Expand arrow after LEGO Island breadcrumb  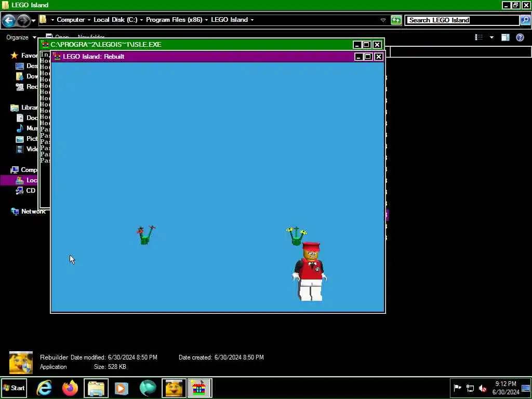pos(252,20)
